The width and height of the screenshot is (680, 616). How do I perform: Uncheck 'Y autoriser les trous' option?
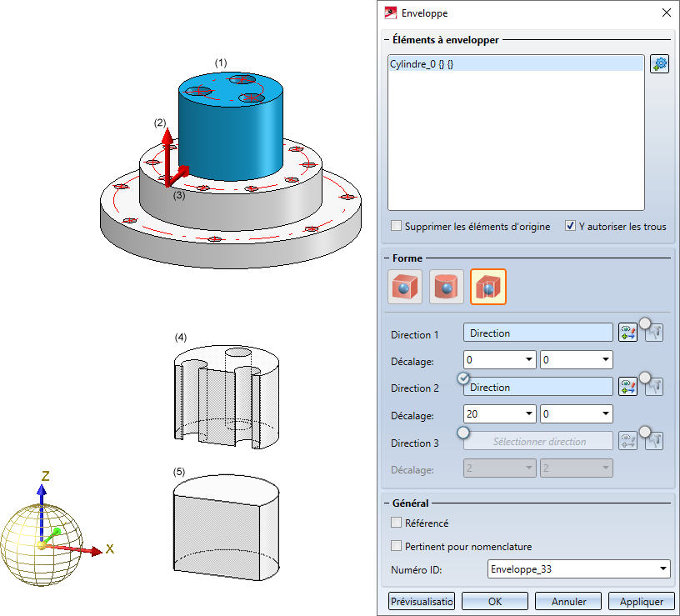(x=570, y=226)
